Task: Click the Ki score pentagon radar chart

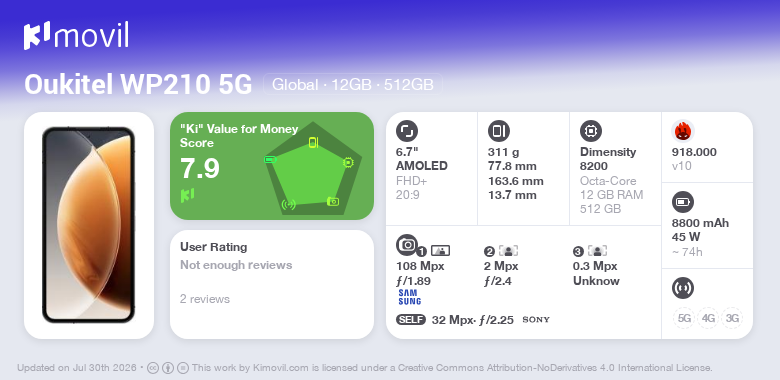Action: point(313,169)
